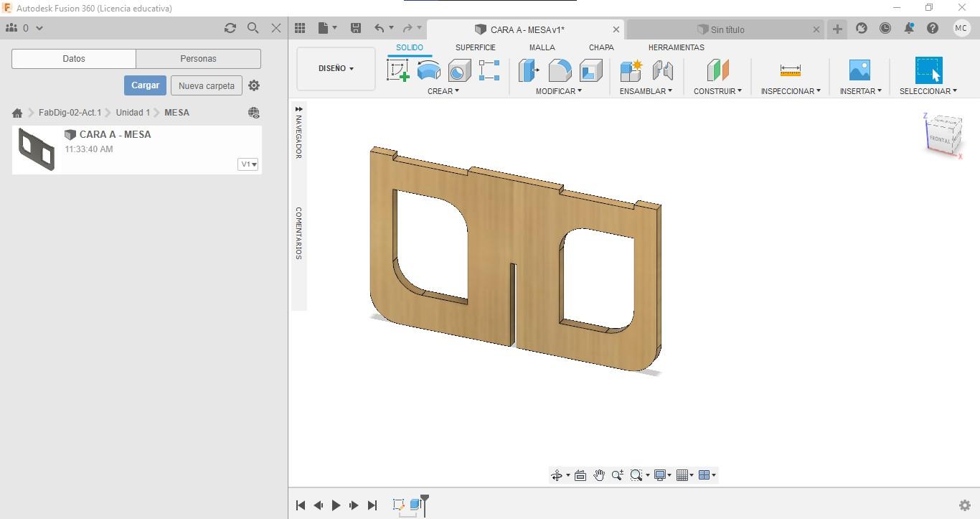Select the Fillet tool
The width and height of the screenshot is (980, 519).
560,70
